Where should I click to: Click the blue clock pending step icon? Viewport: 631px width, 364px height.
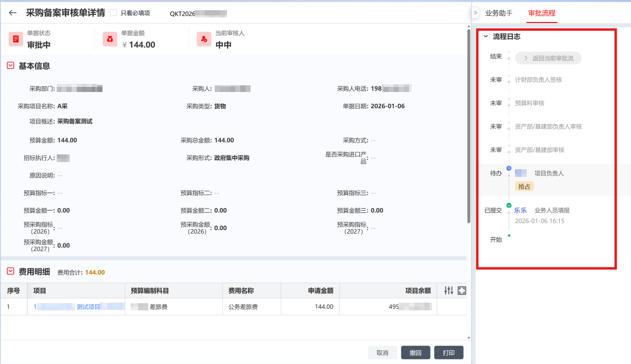point(509,168)
